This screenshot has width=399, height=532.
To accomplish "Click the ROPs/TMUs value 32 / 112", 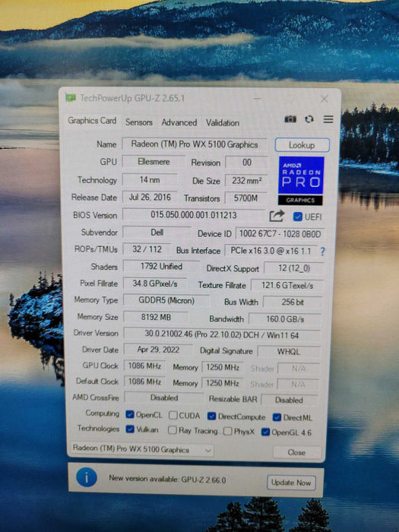I will coord(147,249).
